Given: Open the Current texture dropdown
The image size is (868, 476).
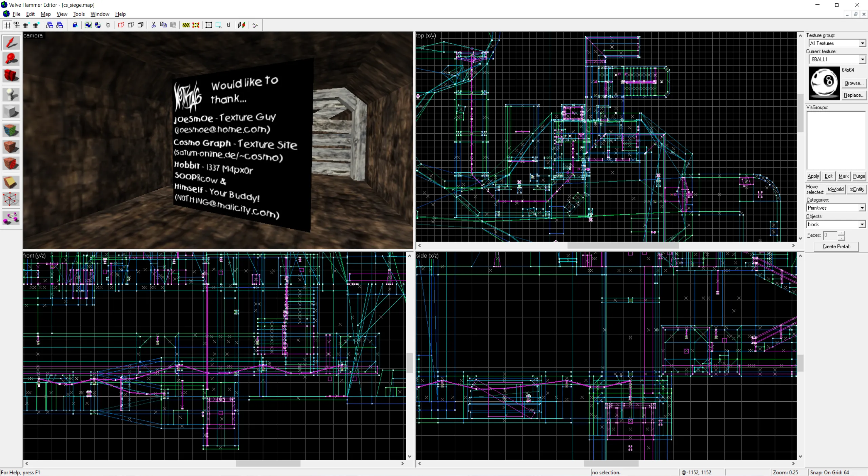Looking at the screenshot, I should 862,59.
